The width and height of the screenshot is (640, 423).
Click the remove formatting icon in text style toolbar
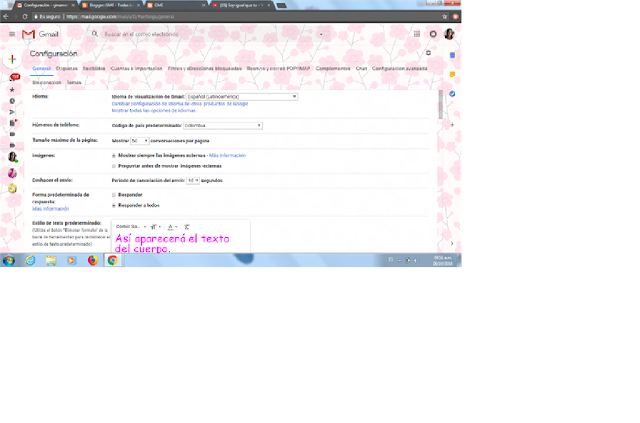coord(187,227)
